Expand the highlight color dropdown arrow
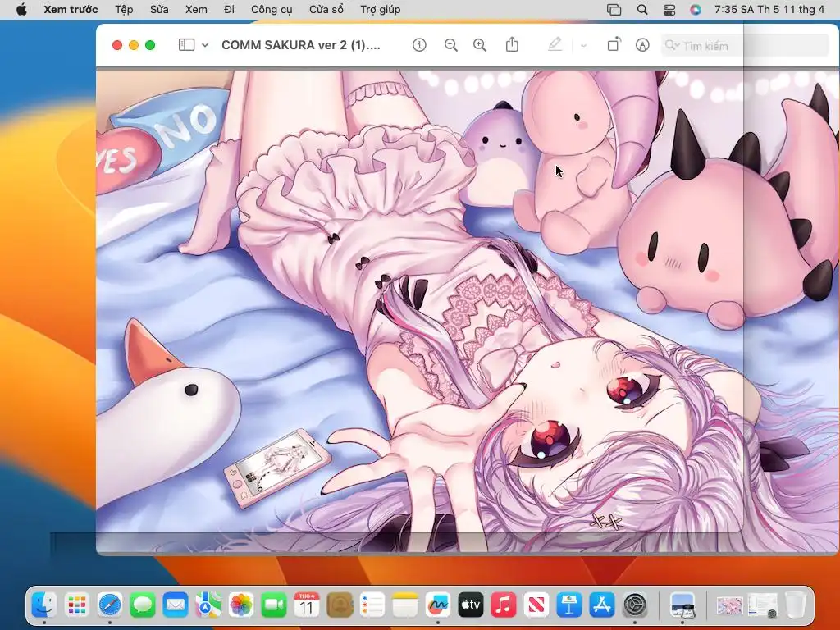Viewport: 840px width, 630px height. click(x=583, y=46)
